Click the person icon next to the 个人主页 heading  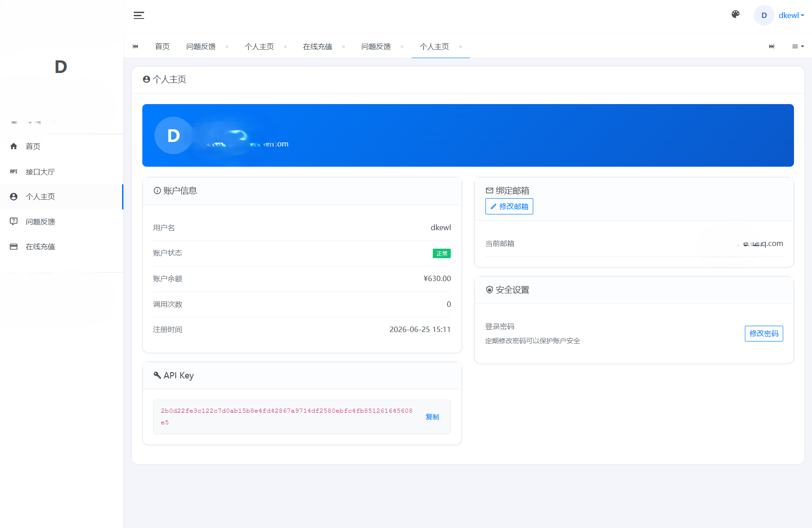click(146, 79)
